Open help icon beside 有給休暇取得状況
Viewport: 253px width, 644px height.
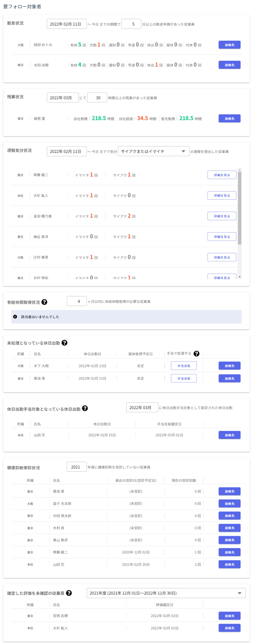click(44, 302)
